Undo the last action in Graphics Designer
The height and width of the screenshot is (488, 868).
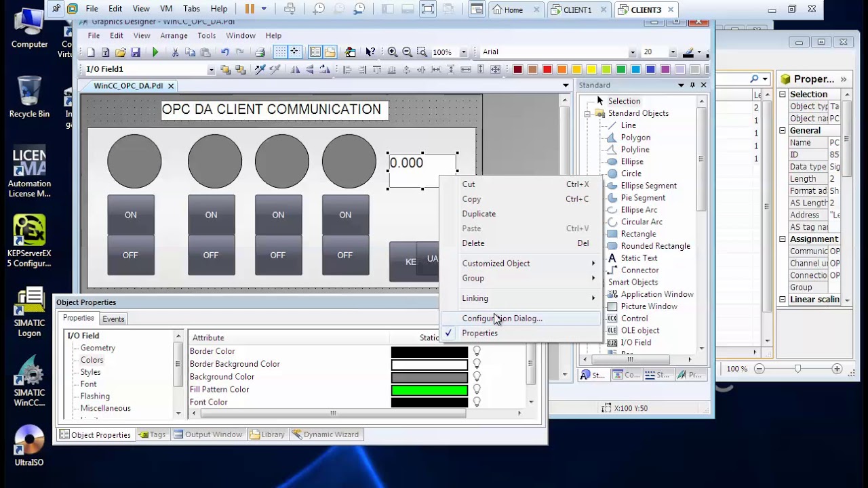coord(224,52)
